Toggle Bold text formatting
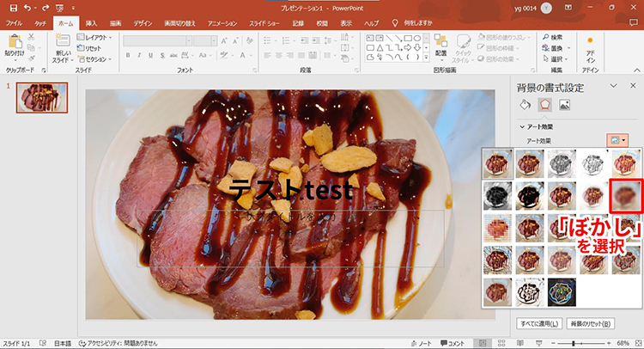644x349 pixels. tap(127, 56)
